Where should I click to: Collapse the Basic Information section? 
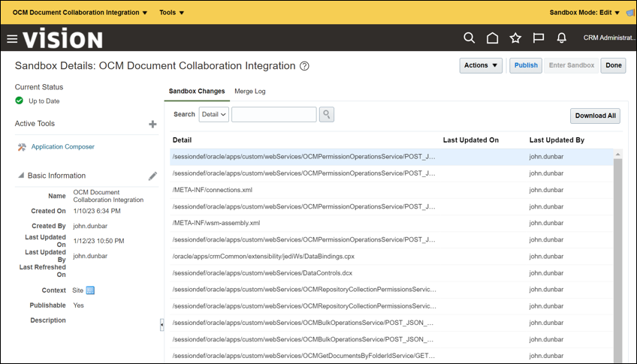pyautogui.click(x=20, y=176)
